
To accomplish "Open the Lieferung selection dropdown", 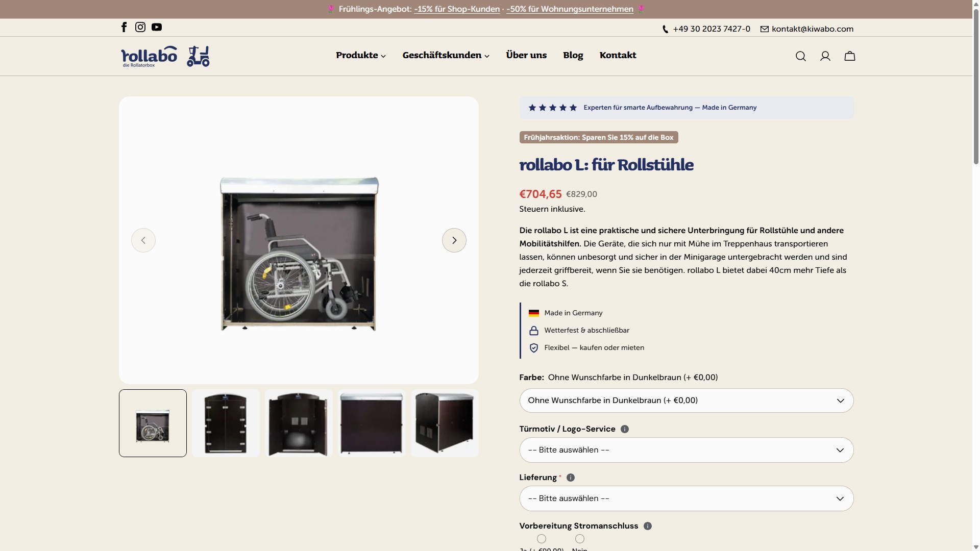I will click(x=687, y=498).
